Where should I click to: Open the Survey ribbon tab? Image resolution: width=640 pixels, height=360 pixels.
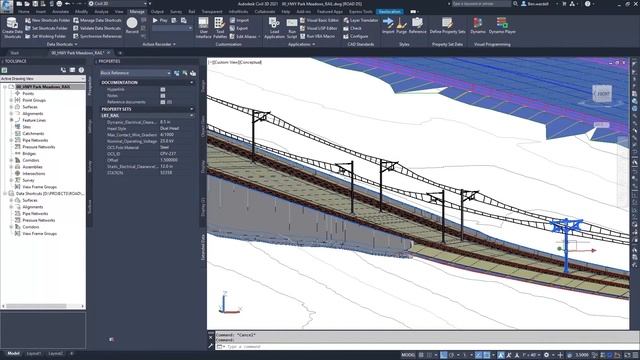pos(176,12)
